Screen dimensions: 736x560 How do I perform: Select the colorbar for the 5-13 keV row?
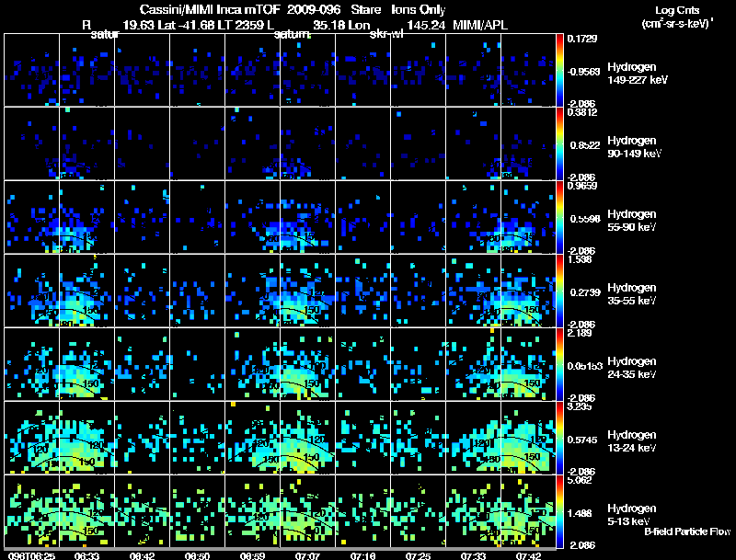tap(559, 512)
